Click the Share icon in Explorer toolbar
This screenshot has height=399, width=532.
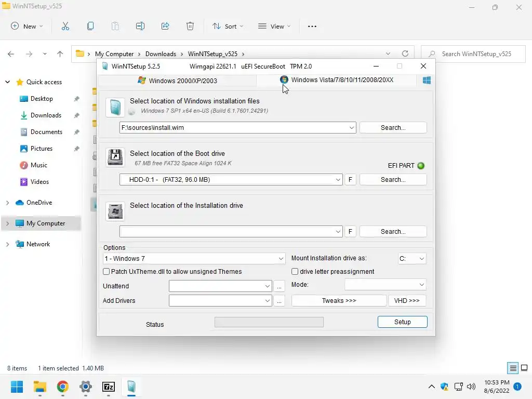coord(165,26)
